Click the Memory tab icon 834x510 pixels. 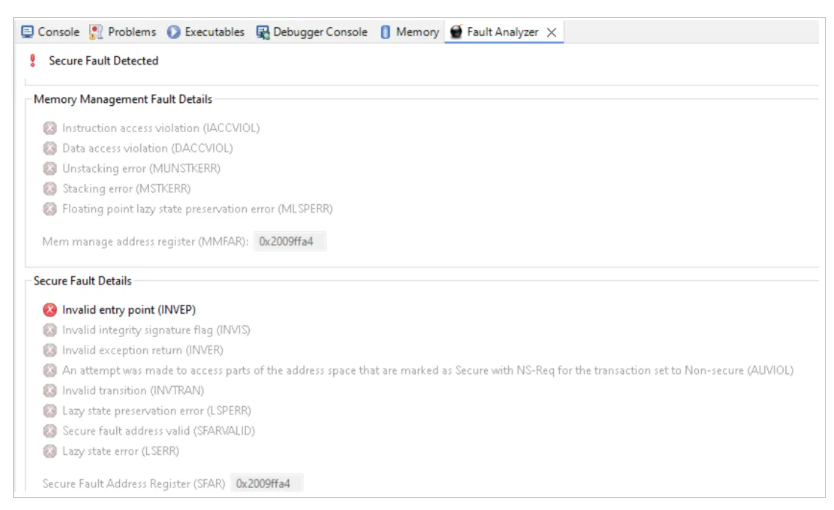tap(386, 32)
